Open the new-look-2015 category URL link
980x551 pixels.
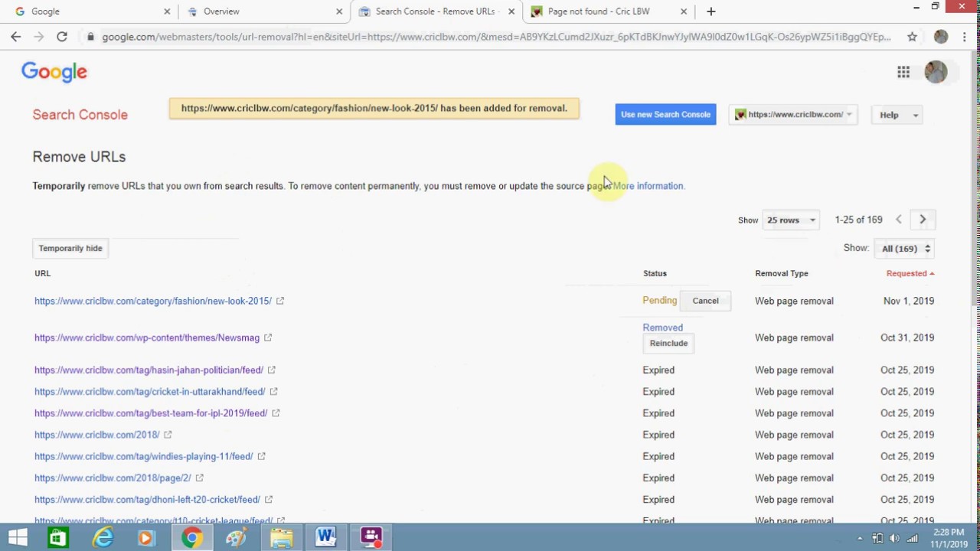[153, 301]
